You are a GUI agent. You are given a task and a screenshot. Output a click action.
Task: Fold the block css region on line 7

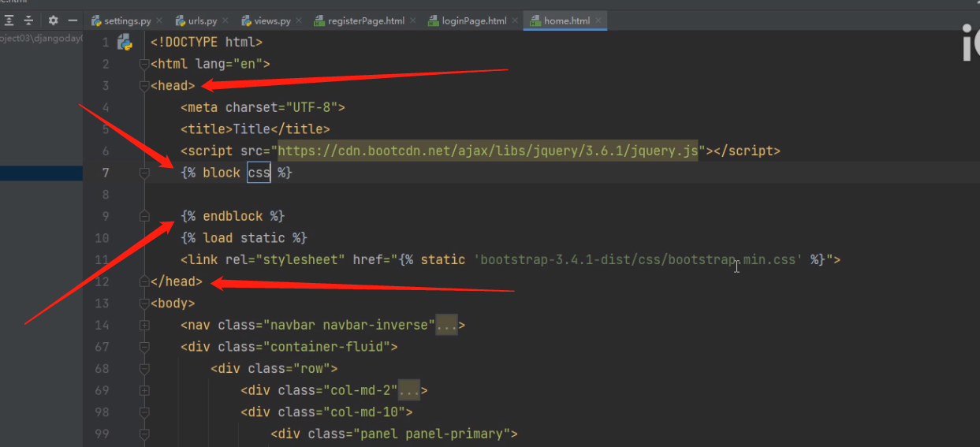click(x=144, y=172)
